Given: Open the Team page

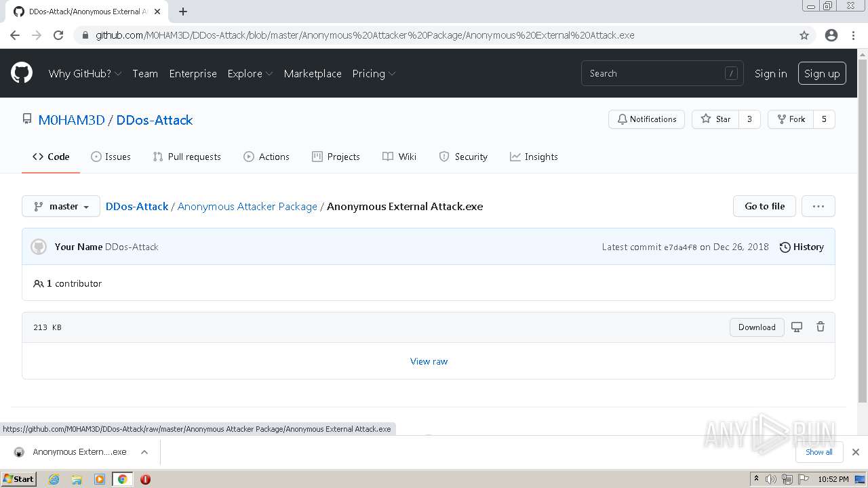Looking at the screenshot, I should pos(145,73).
